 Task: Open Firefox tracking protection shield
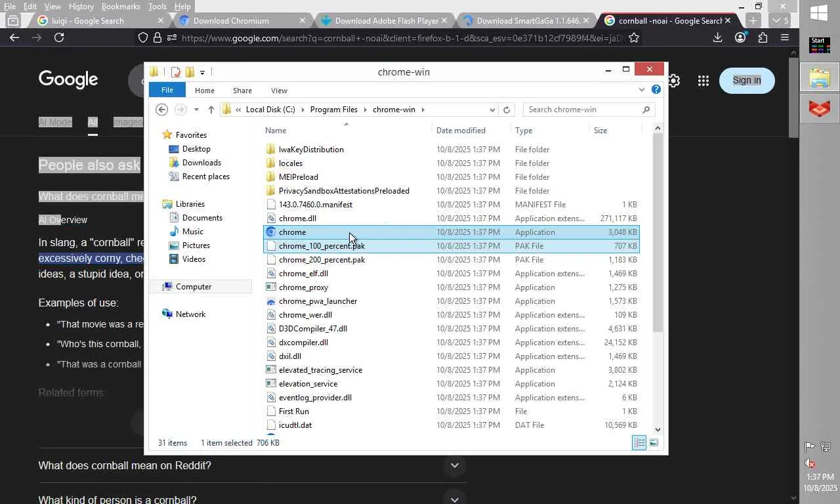[x=142, y=37]
